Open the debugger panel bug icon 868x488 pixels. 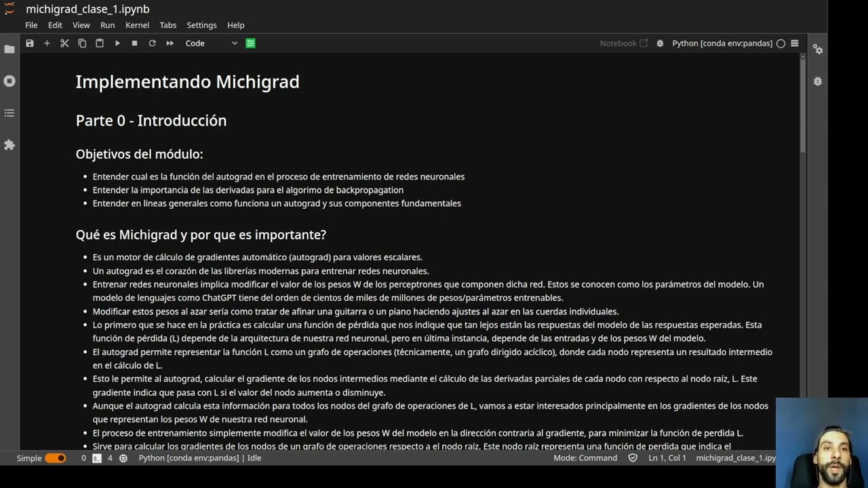(x=818, y=81)
